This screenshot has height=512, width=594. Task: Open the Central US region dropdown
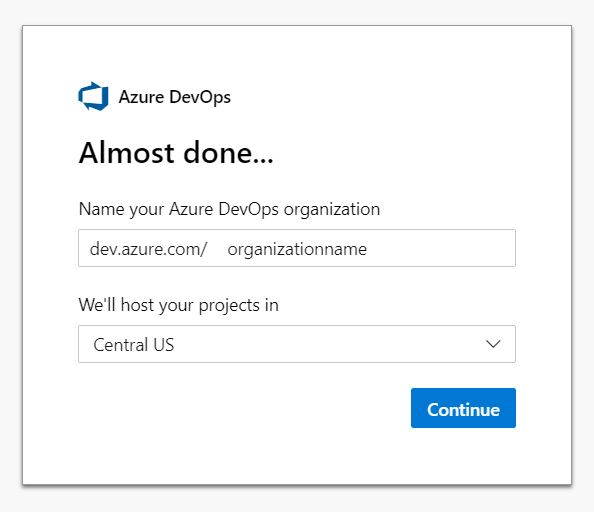(297, 344)
